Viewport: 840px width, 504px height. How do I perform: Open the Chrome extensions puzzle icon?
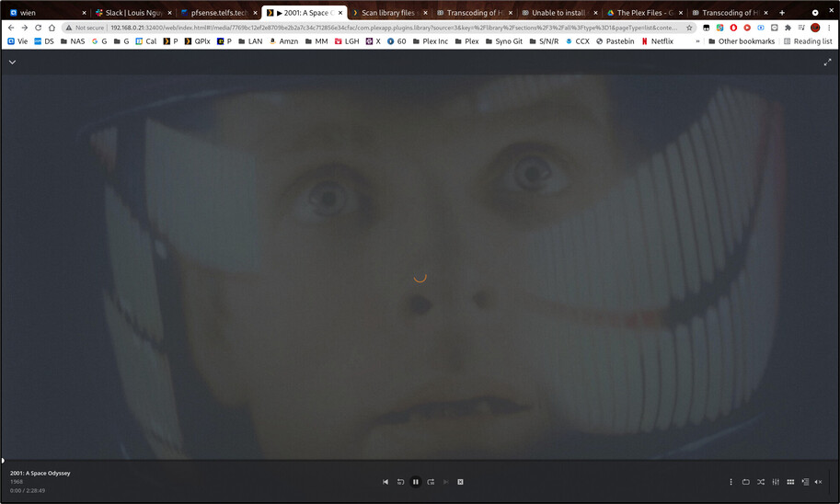click(788, 28)
